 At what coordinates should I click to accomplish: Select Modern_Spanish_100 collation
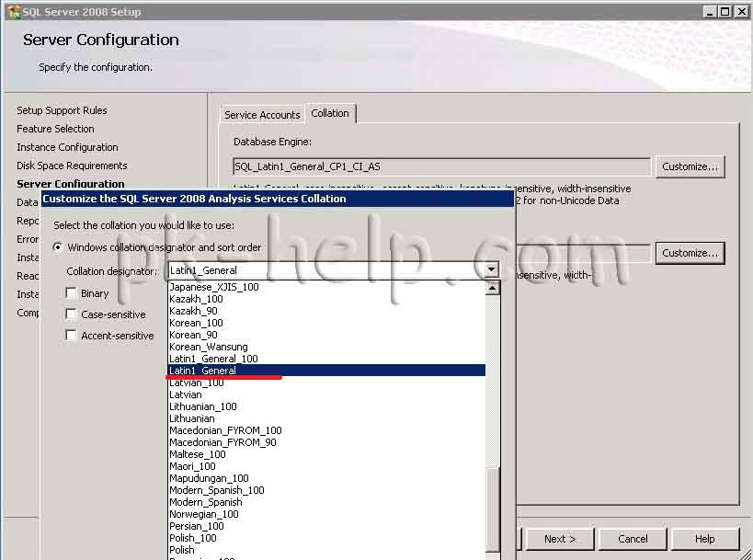coord(327,490)
